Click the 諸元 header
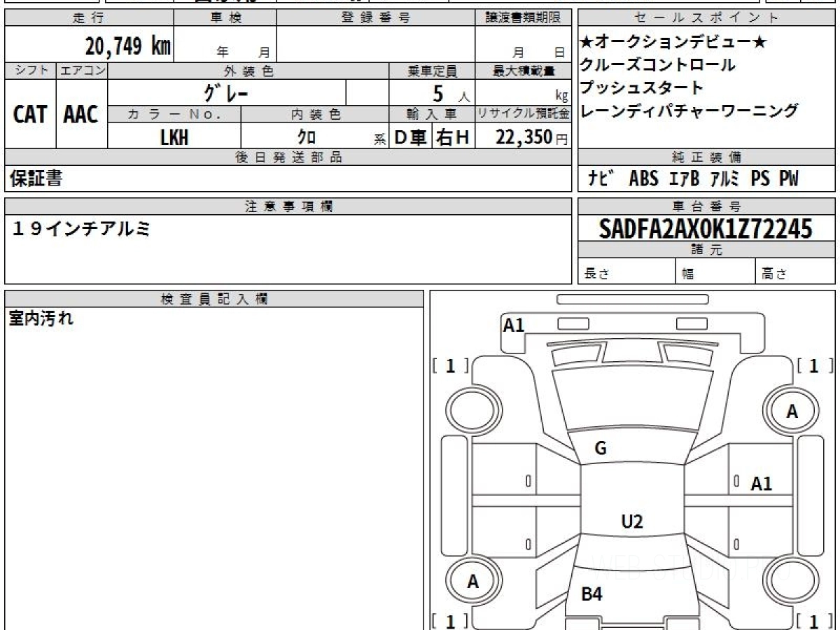 click(706, 251)
